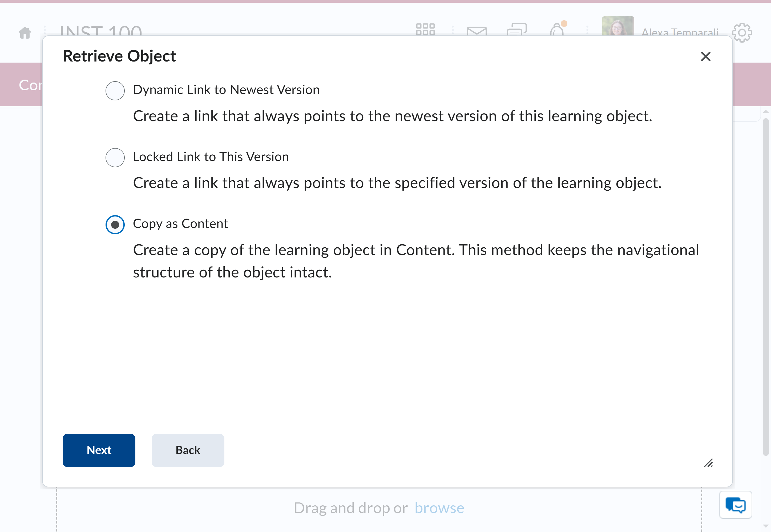The height and width of the screenshot is (532, 771).
Task: Open the message alerts envelope icon
Action: (477, 31)
